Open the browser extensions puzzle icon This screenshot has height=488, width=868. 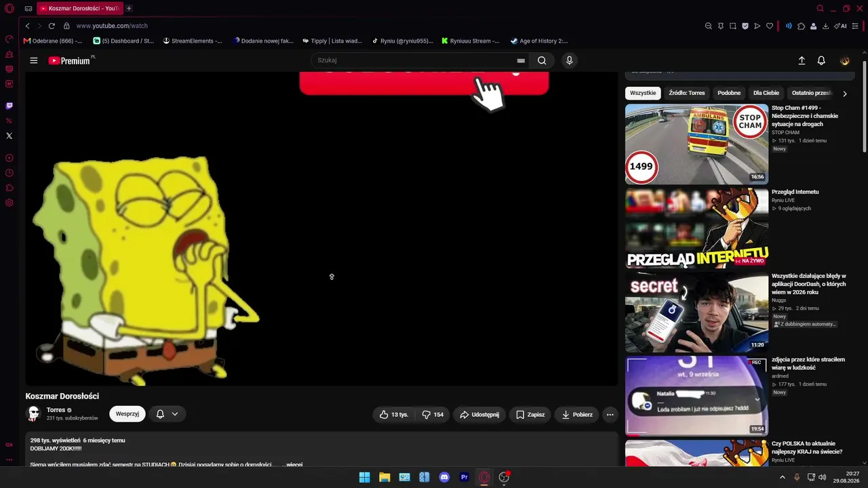click(x=801, y=26)
